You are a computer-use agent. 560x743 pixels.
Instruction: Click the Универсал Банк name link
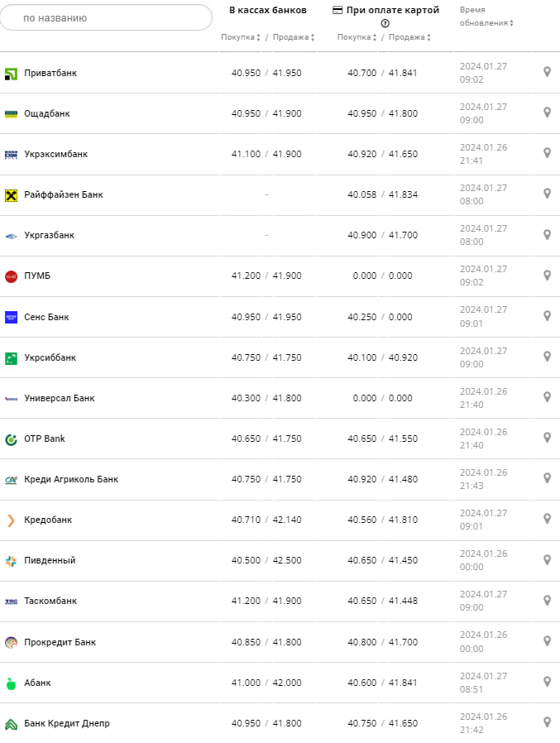pyautogui.click(x=60, y=398)
